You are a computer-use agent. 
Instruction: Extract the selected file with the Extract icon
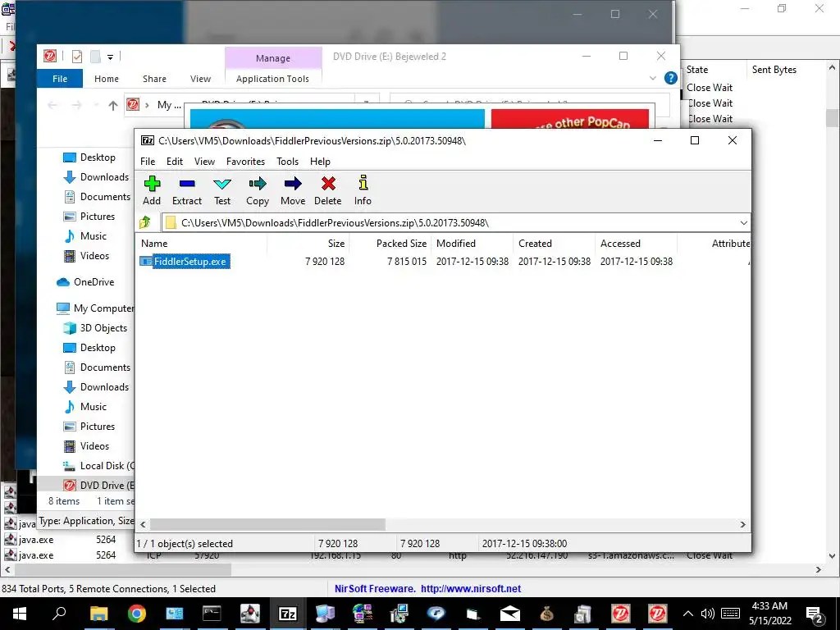click(186, 190)
